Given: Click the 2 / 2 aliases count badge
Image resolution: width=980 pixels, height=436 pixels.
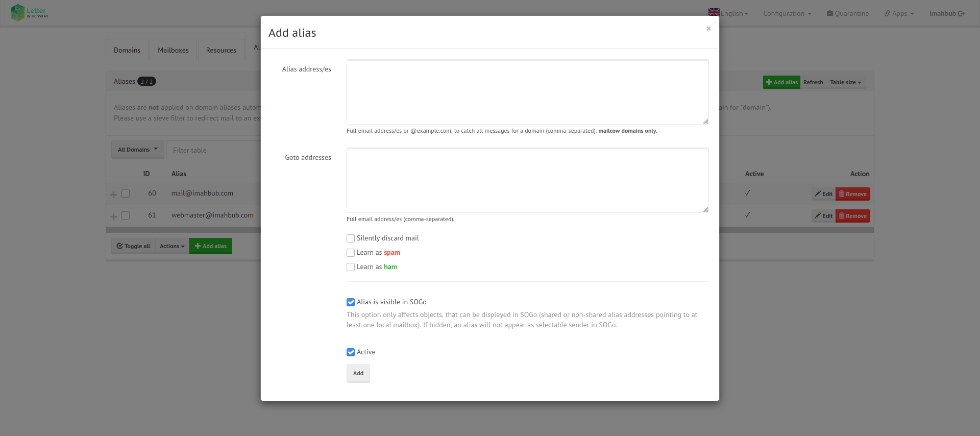Looking at the screenshot, I should pos(146,82).
